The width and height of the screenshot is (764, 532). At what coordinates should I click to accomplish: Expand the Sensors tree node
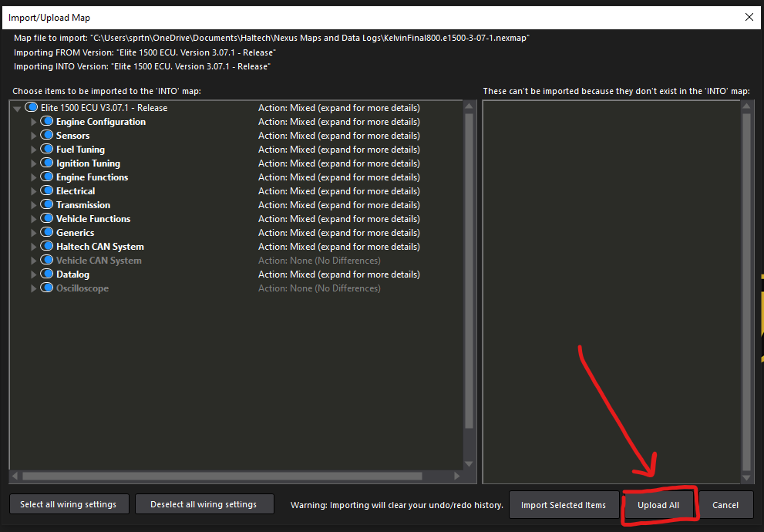pos(33,136)
